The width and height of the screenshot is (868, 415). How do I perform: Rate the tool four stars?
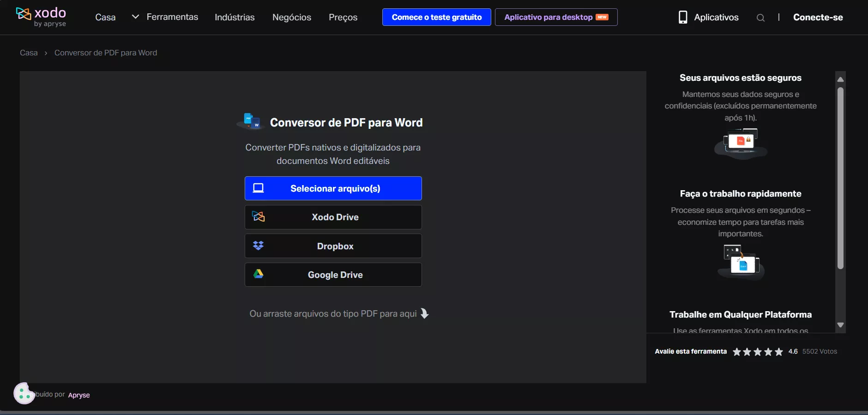[768, 352]
